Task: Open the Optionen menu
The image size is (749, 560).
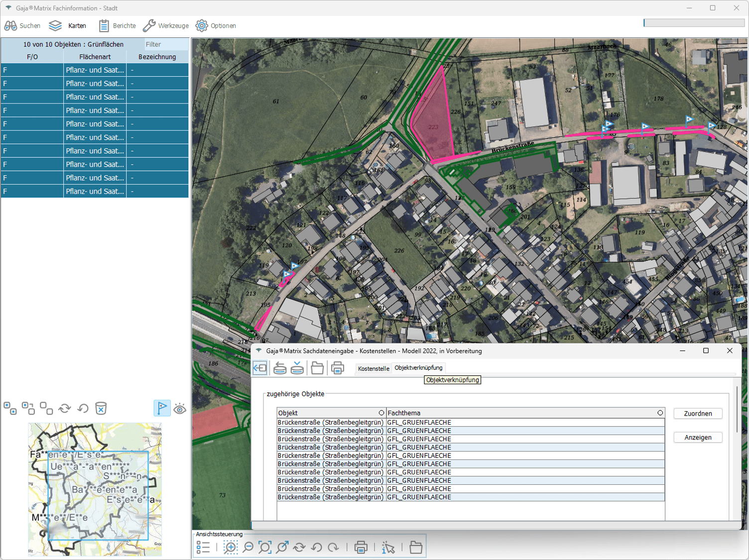Action: coord(216,26)
